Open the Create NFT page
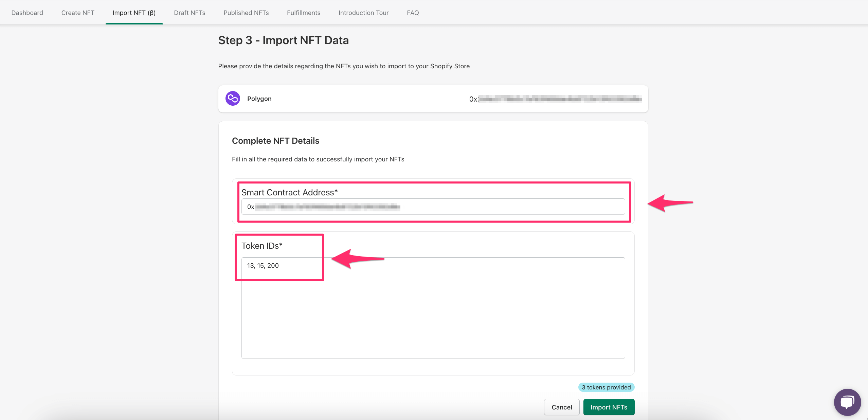Viewport: 868px width, 420px height. click(x=78, y=13)
